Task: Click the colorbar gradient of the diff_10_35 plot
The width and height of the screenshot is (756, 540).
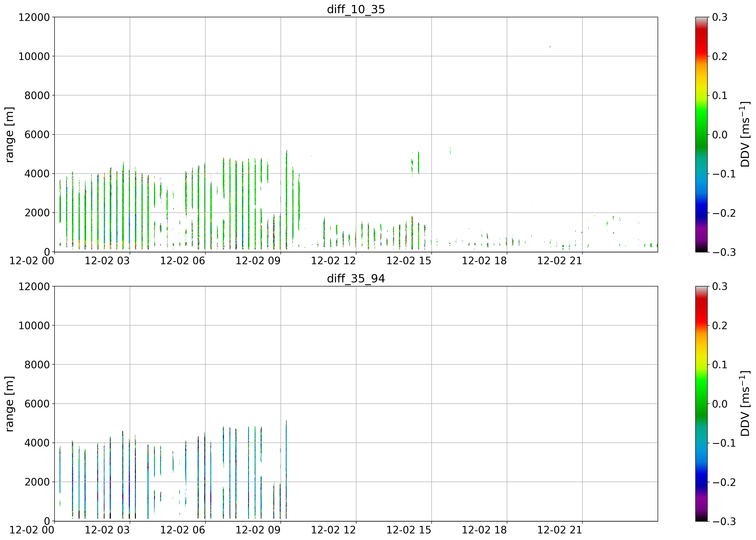Action: tap(701, 134)
